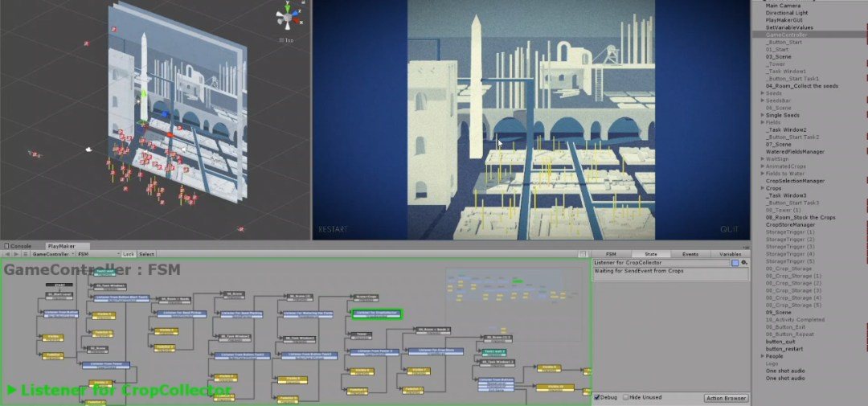Open the GameController object dropdown in PlayMaker
Image resolution: width=868 pixels, height=406 pixels.
tap(52, 254)
